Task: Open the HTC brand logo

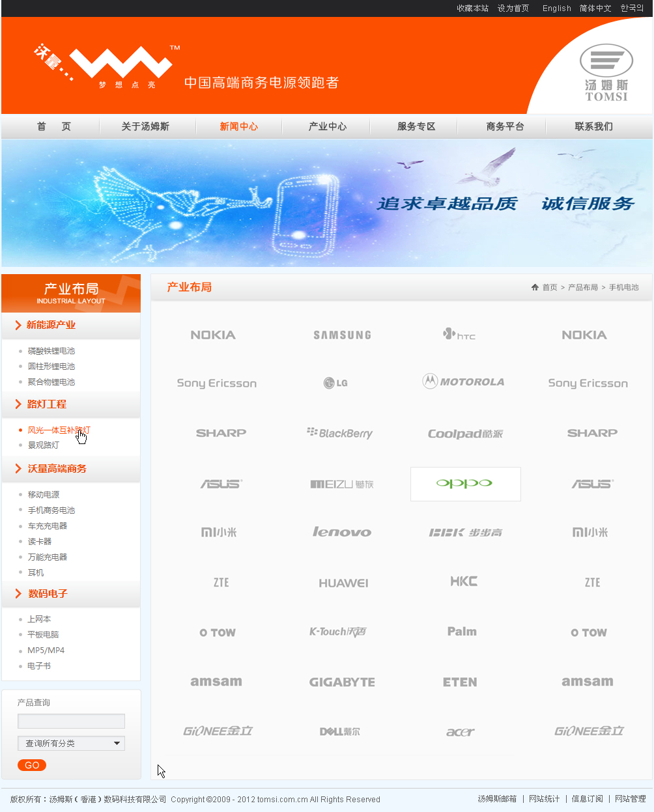Action: click(459, 335)
